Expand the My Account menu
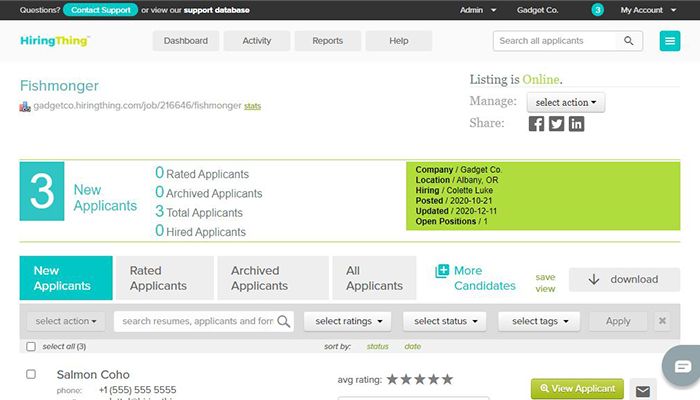Image resolution: width=700 pixels, height=400 pixels. click(x=648, y=10)
